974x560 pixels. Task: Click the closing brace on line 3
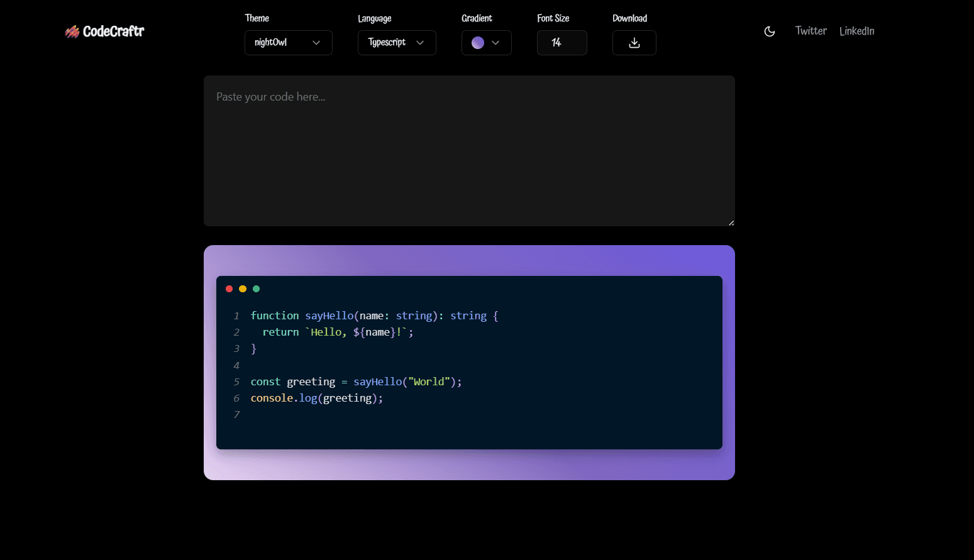253,348
